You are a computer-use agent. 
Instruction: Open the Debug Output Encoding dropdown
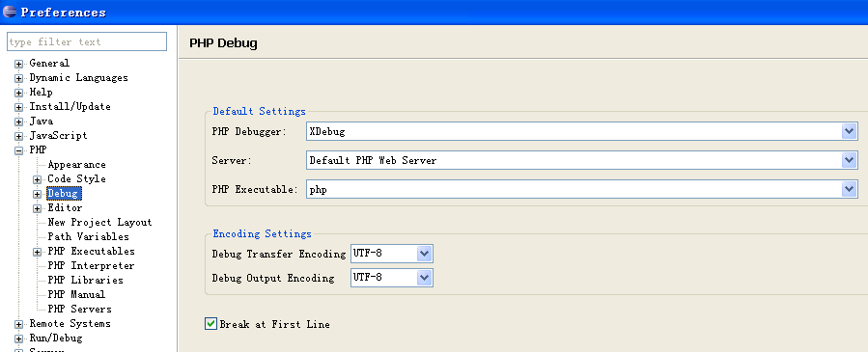coord(424,278)
